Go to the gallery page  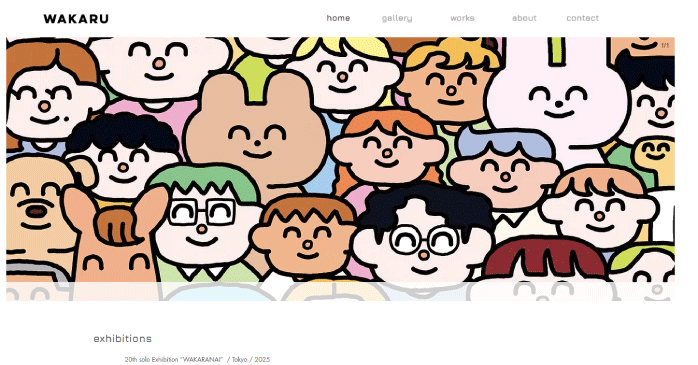coord(397,19)
